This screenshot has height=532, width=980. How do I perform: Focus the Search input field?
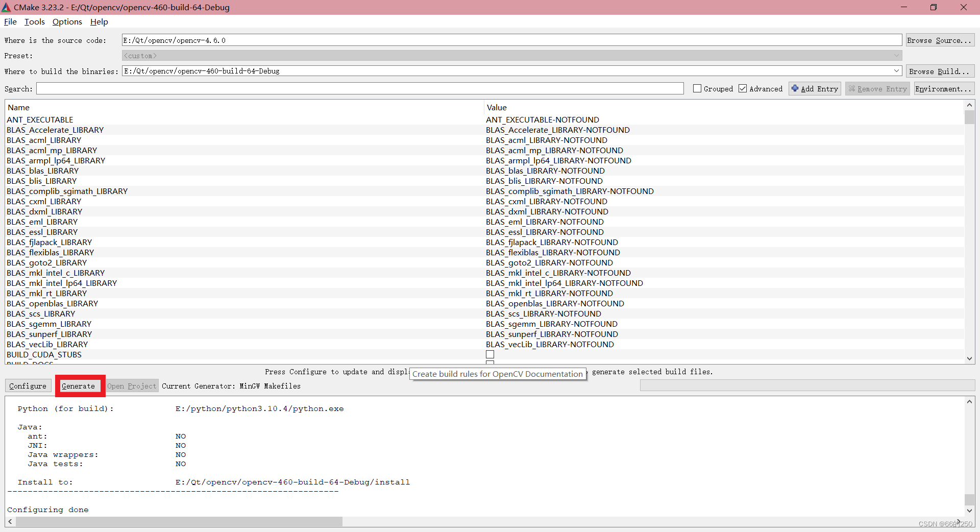(360, 89)
